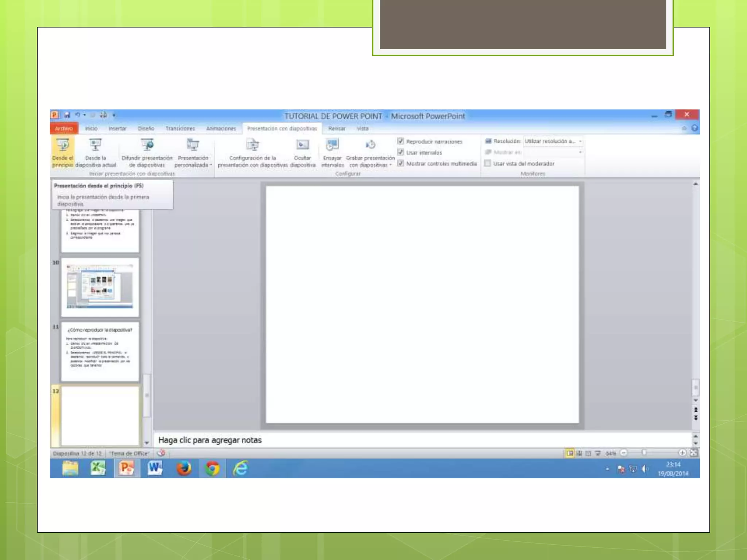The image size is (747, 560).
Task: Start show from Desde la diapositiva actual
Action: pyautogui.click(x=95, y=145)
